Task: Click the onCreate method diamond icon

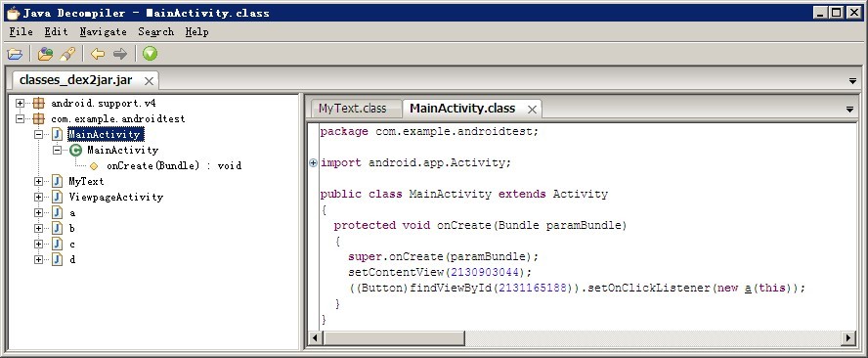Action: (94, 165)
